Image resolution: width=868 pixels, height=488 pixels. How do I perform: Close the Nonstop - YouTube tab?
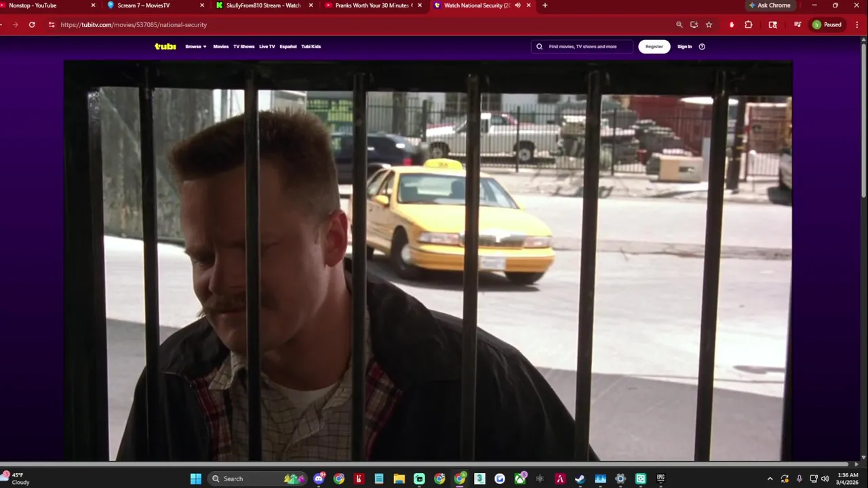click(93, 5)
